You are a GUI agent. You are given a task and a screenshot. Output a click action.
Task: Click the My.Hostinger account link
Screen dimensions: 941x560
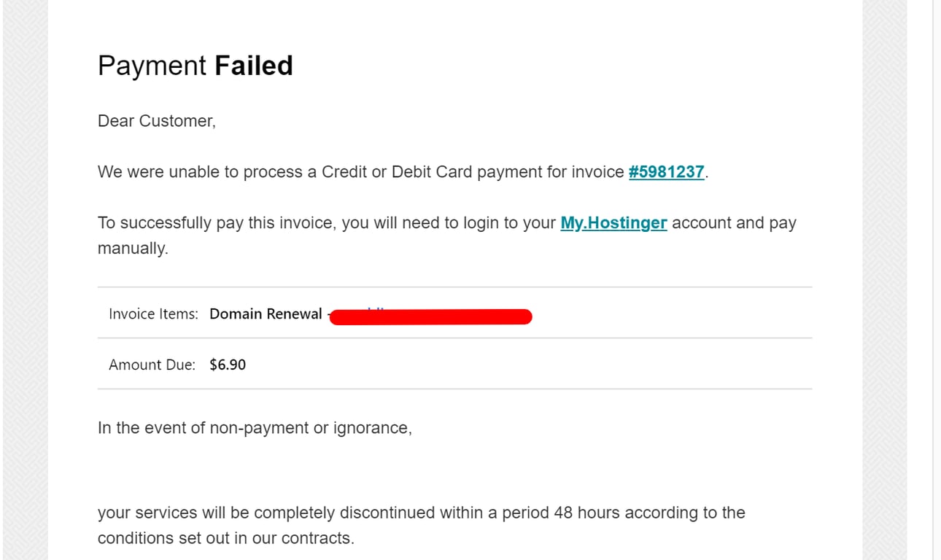pos(613,223)
